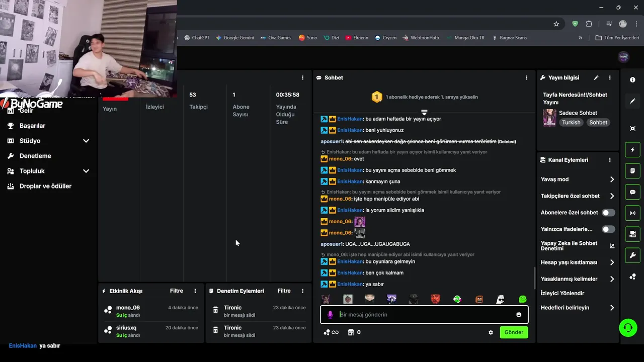Click the green shield extension icon
The width and height of the screenshot is (644, 362).
575,24
